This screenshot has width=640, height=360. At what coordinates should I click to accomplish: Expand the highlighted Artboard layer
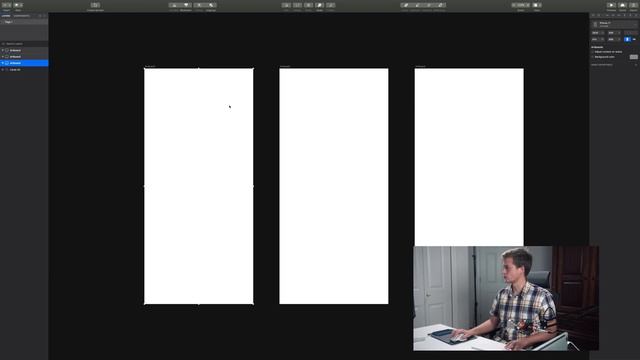[2, 63]
